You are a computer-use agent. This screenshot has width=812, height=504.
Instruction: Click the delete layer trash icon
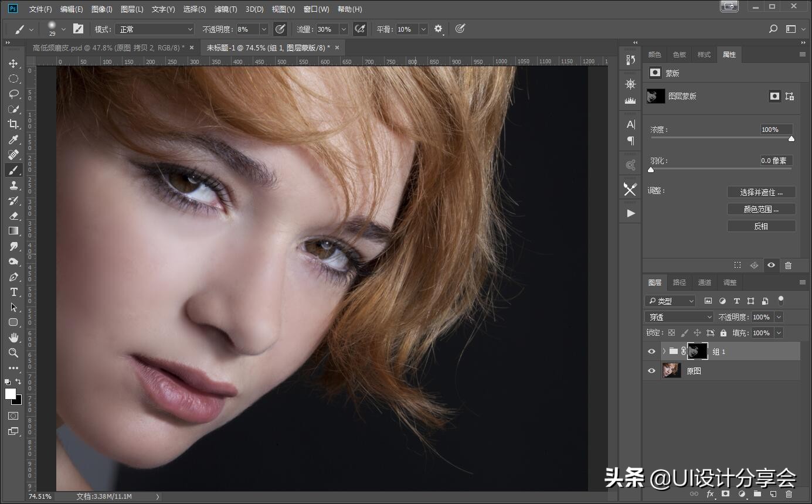click(x=789, y=494)
